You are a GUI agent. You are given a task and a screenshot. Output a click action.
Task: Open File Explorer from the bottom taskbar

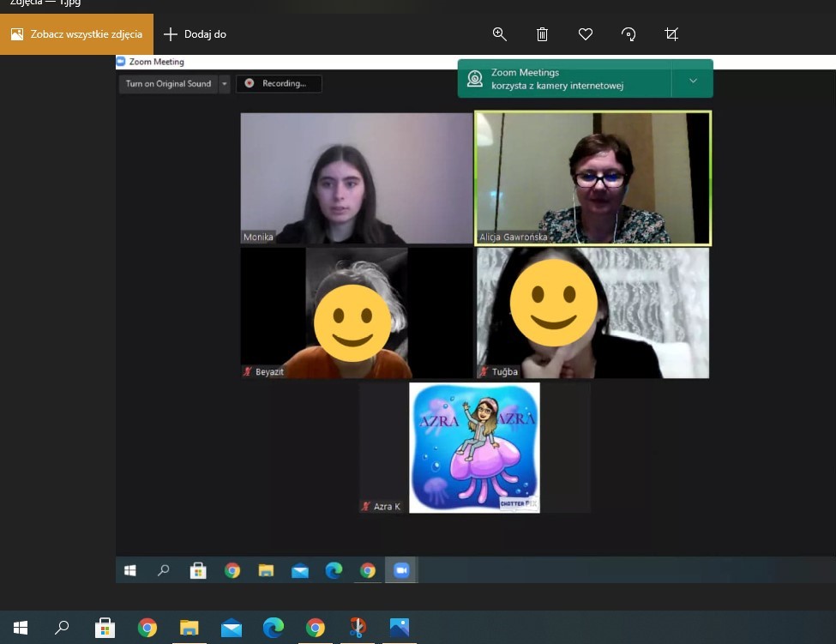pyautogui.click(x=189, y=628)
